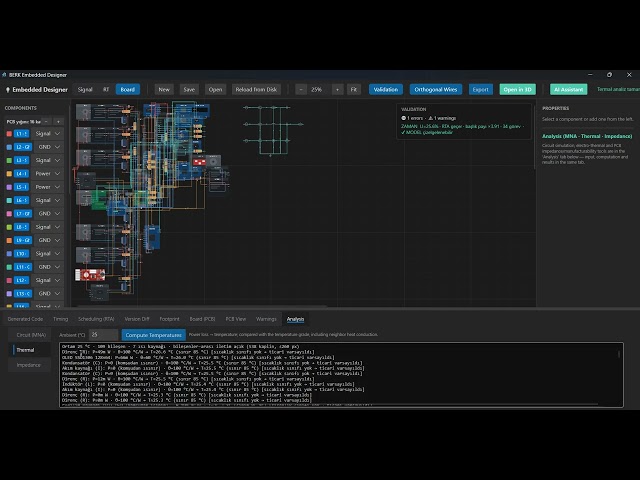Viewport: 640px width, 480px height.
Task: Click the Save button
Action: coord(189,89)
